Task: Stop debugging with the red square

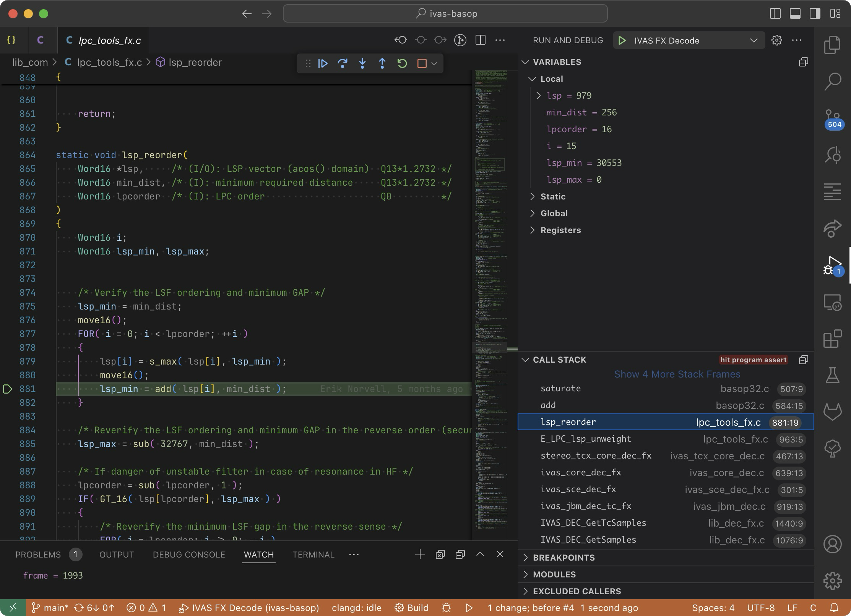Action: [422, 63]
